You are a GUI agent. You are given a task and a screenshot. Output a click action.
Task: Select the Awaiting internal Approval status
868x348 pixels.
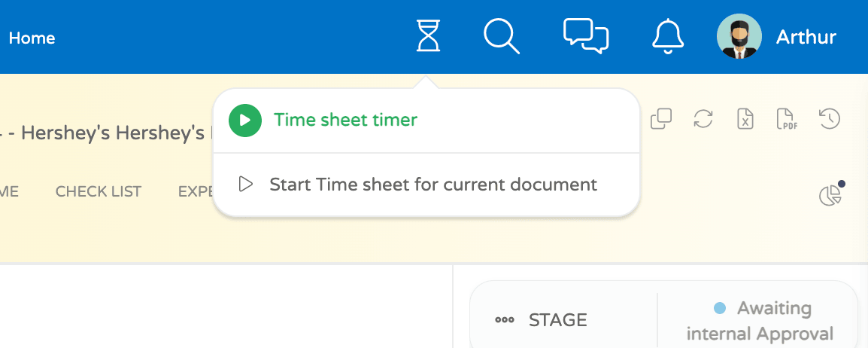coord(760,321)
